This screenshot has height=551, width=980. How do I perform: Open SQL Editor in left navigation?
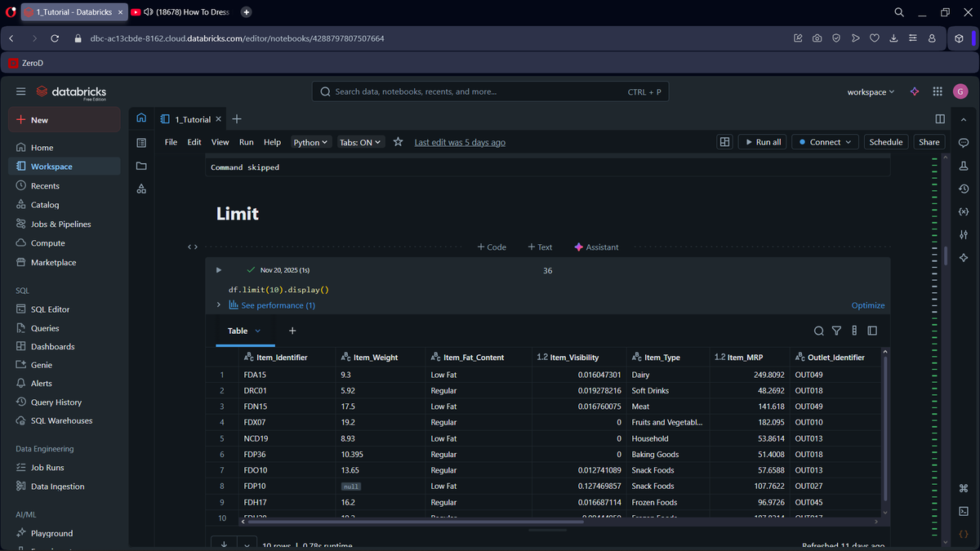point(50,309)
